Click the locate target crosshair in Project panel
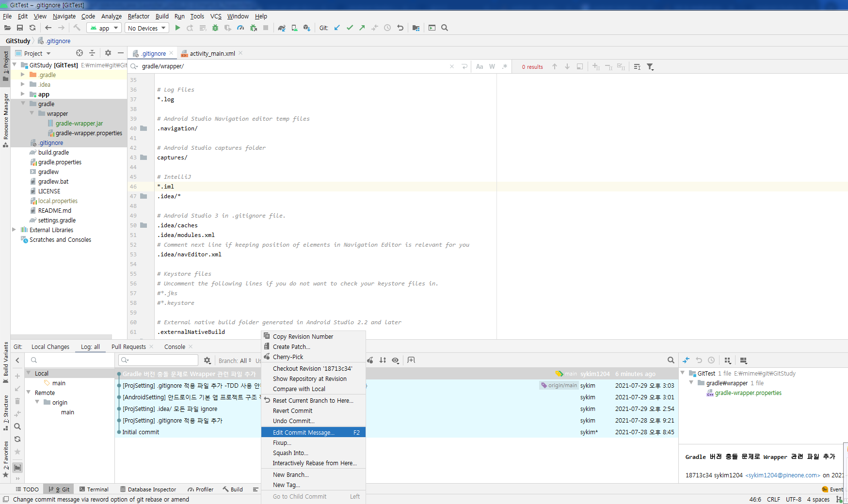This screenshot has width=848, height=504. pos(80,53)
